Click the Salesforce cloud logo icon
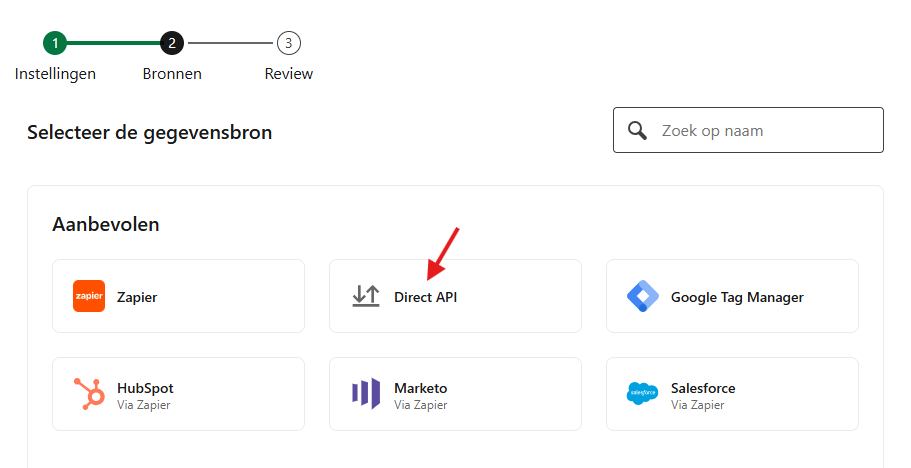The width and height of the screenshot is (911, 468). pos(643,394)
